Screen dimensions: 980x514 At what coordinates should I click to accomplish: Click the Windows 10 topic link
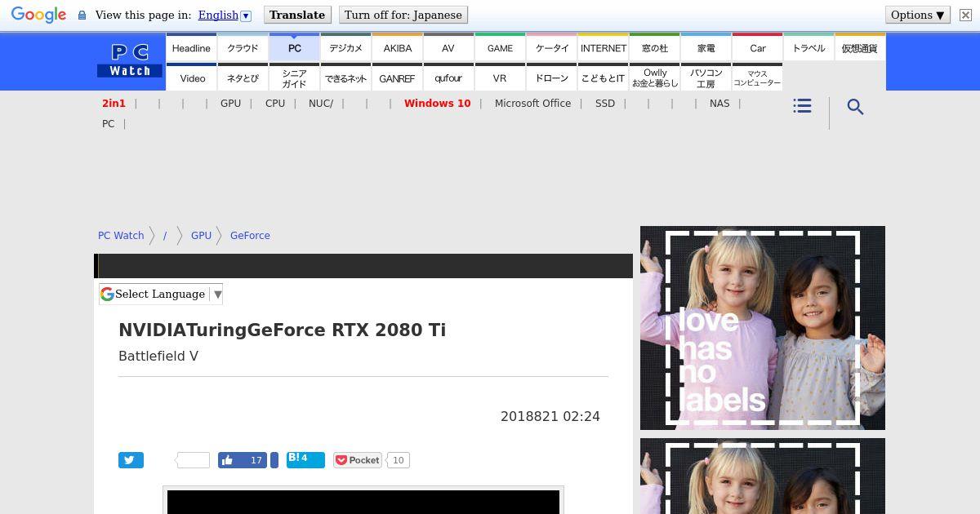pyautogui.click(x=437, y=104)
